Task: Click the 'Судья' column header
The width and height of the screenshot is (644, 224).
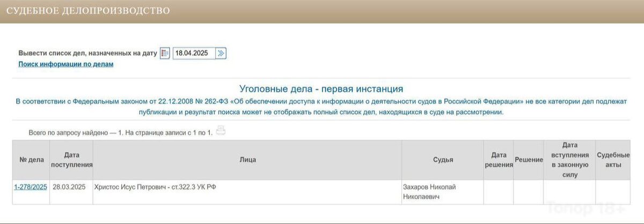Action: 443,160
